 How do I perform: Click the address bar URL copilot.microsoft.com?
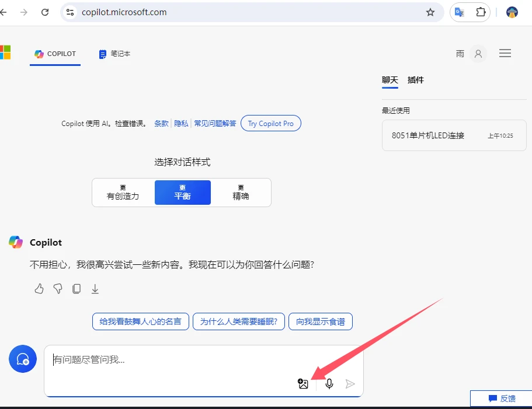pos(124,12)
